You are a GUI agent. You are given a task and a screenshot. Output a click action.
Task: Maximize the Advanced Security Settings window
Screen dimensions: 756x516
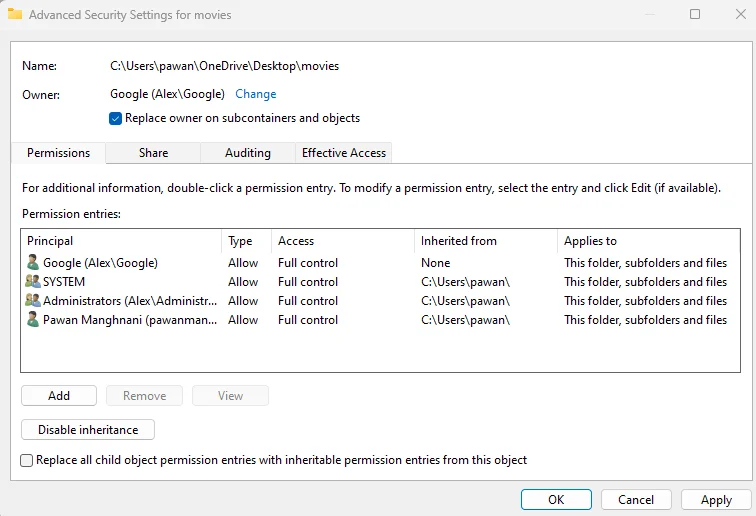click(695, 14)
